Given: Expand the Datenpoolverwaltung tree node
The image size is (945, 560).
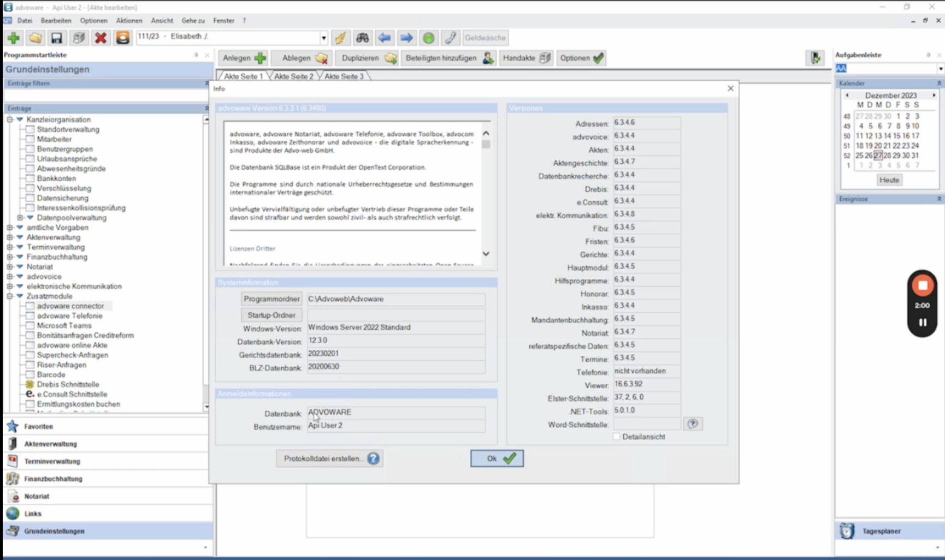Looking at the screenshot, I should [x=20, y=218].
